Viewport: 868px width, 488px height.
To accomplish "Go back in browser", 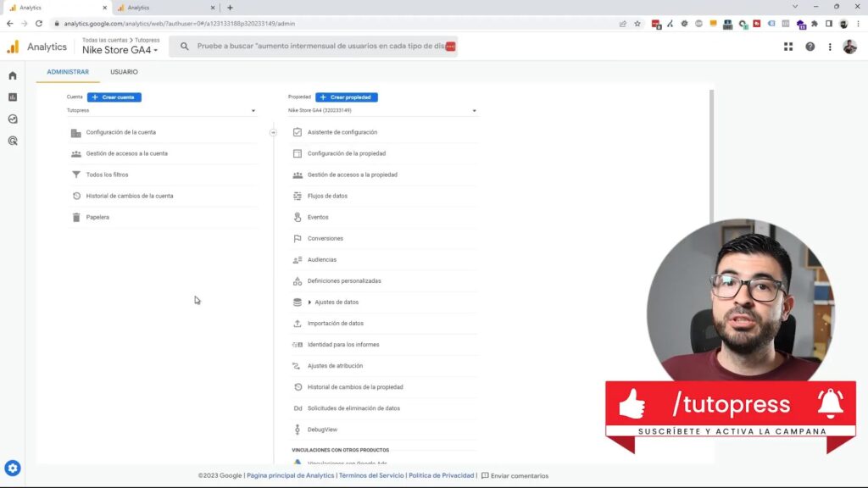I will pos(10,24).
